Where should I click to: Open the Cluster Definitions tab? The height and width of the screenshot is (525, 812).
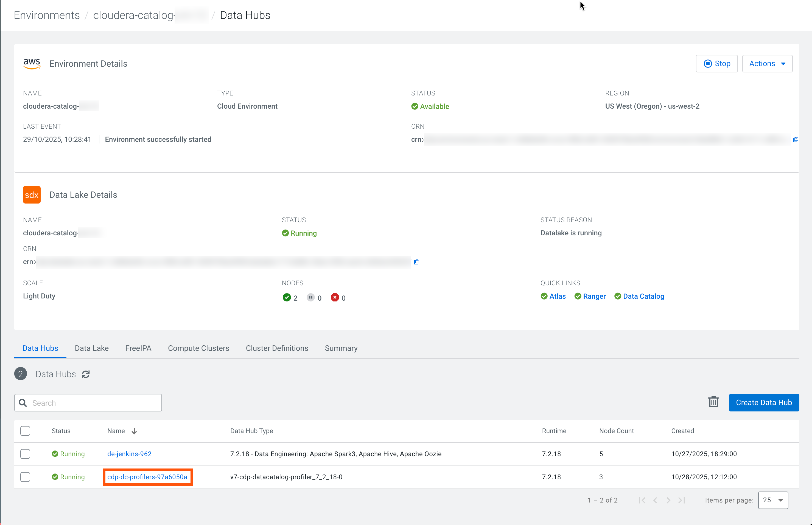point(277,348)
